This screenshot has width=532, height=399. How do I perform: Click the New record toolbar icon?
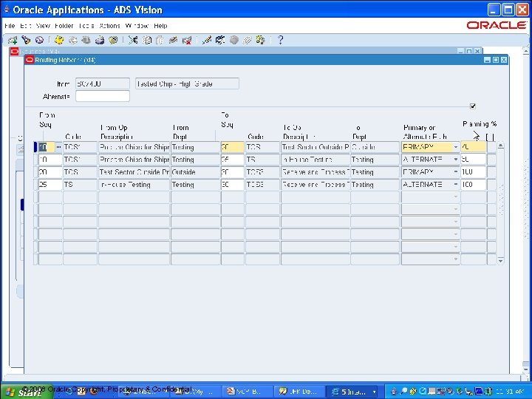pyautogui.click(x=13, y=41)
